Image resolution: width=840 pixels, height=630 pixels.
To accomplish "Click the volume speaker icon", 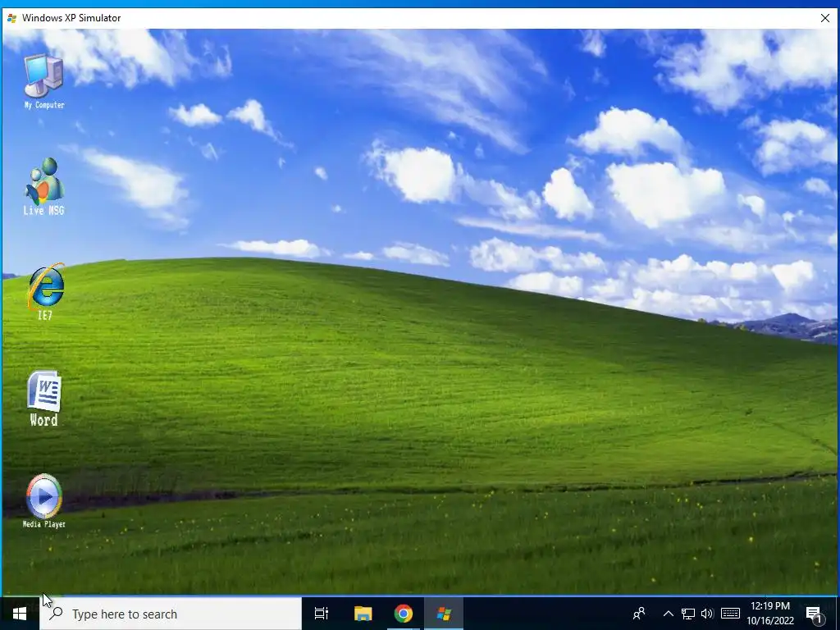I will tap(707, 614).
